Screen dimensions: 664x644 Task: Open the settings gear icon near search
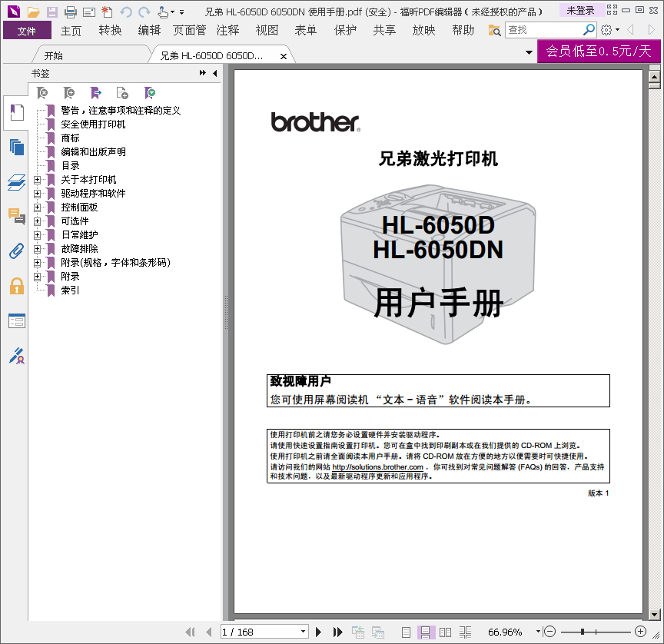606,30
